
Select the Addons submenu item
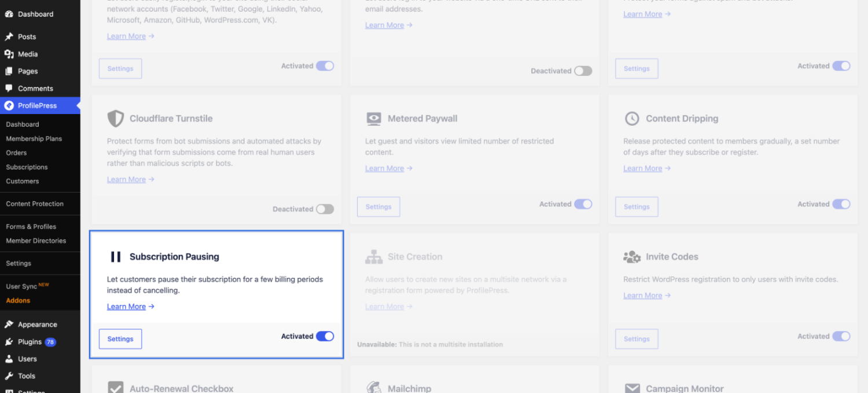tap(18, 301)
